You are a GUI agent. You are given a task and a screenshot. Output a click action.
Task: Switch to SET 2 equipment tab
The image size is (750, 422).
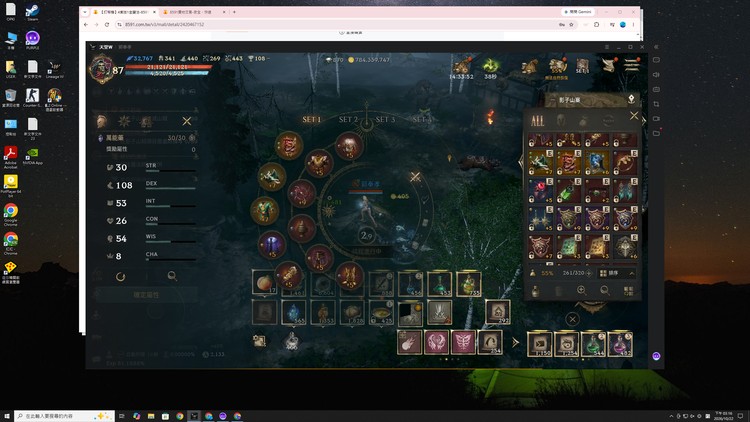pyautogui.click(x=348, y=119)
